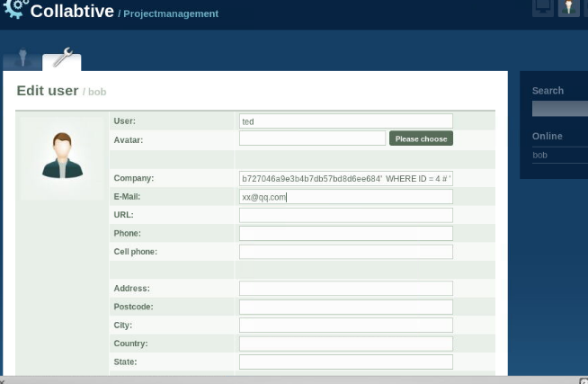588x384 pixels.
Task: Click the Company input field
Action: [x=346, y=178]
